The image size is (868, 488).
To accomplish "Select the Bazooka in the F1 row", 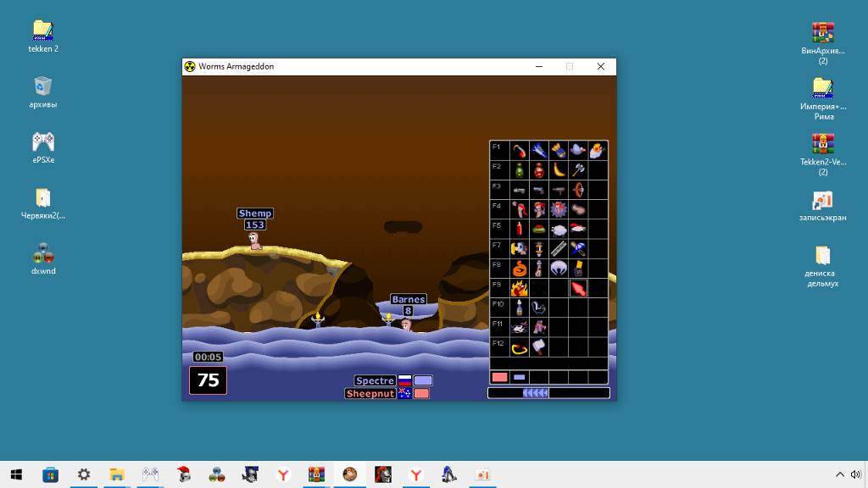I will [x=520, y=151].
